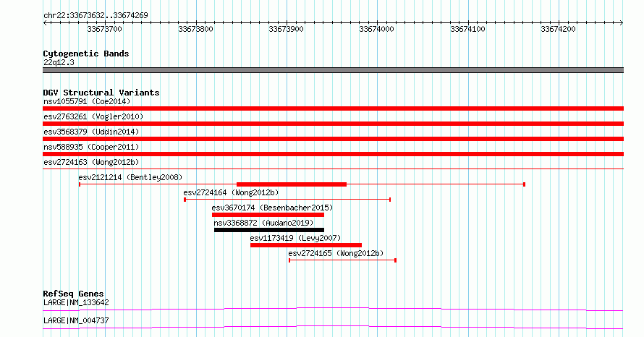Click the magenta line under LARGE|NM_004737
The width and height of the screenshot is (644, 337).
[333, 327]
